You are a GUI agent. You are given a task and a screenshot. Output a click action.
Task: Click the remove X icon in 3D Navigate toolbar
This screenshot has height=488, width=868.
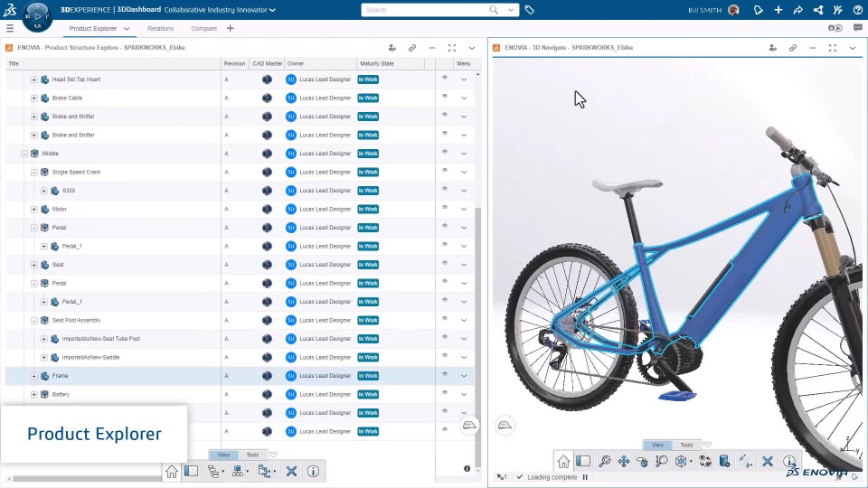(768, 462)
